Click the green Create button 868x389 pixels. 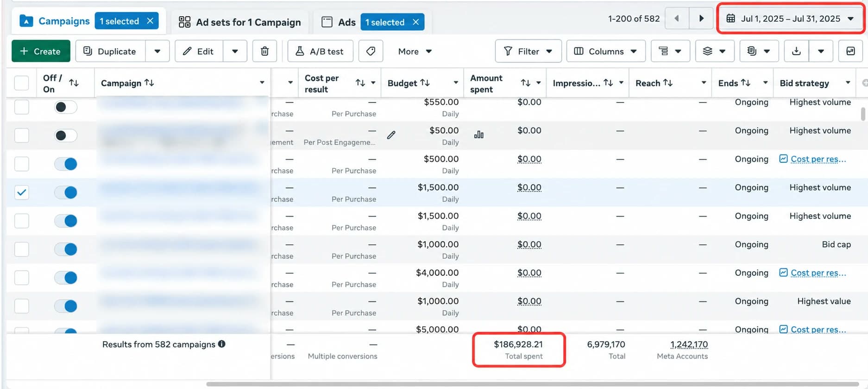41,51
